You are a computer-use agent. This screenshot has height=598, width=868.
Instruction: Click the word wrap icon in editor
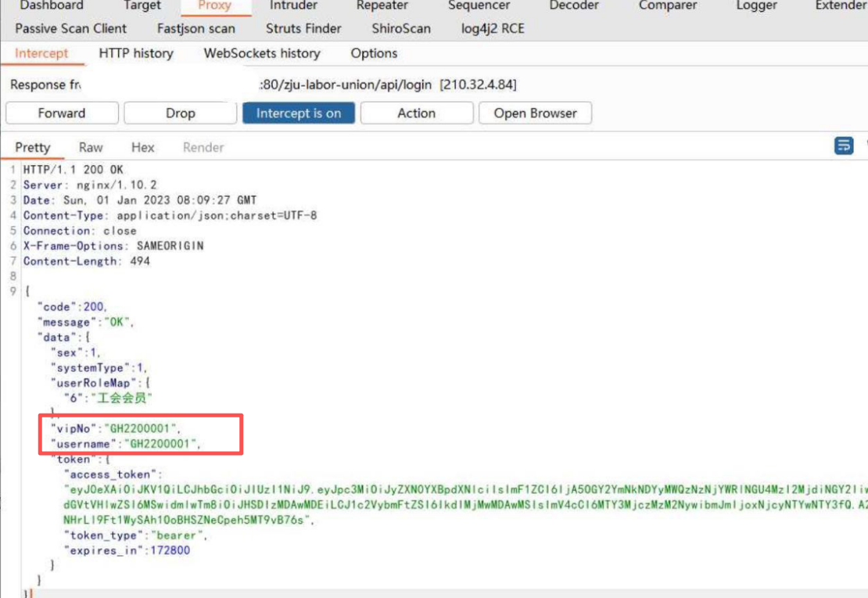pyautogui.click(x=844, y=146)
